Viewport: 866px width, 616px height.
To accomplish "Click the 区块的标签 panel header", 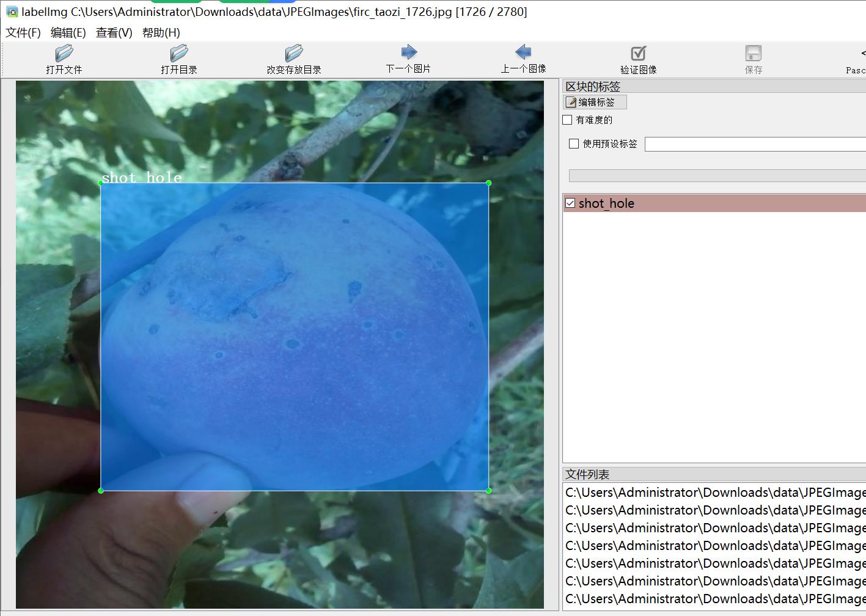I will tap(714, 86).
